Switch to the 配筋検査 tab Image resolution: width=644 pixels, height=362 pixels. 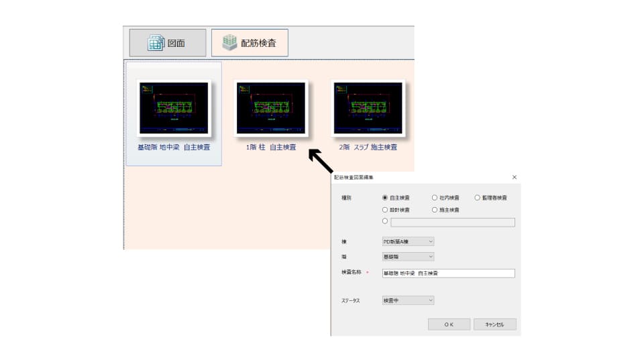click(x=250, y=43)
